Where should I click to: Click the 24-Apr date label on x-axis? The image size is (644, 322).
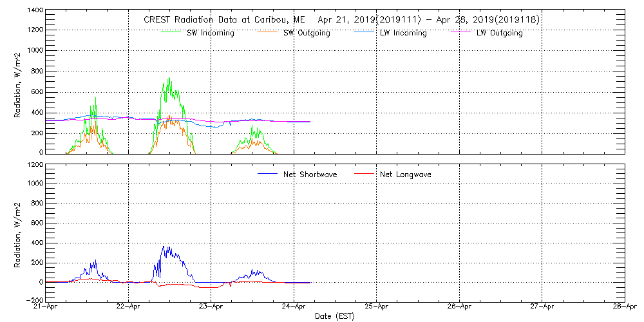294,307
